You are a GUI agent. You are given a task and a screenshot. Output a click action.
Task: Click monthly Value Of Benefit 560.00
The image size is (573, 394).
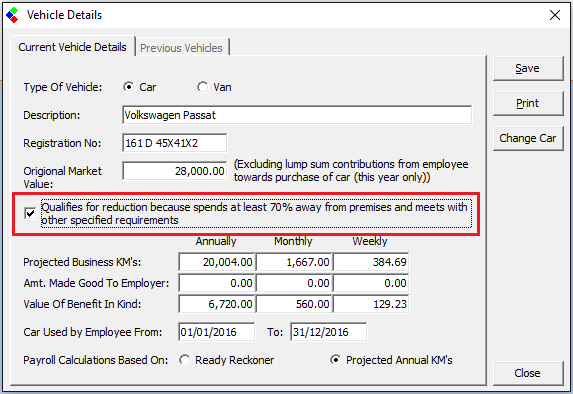tap(294, 304)
